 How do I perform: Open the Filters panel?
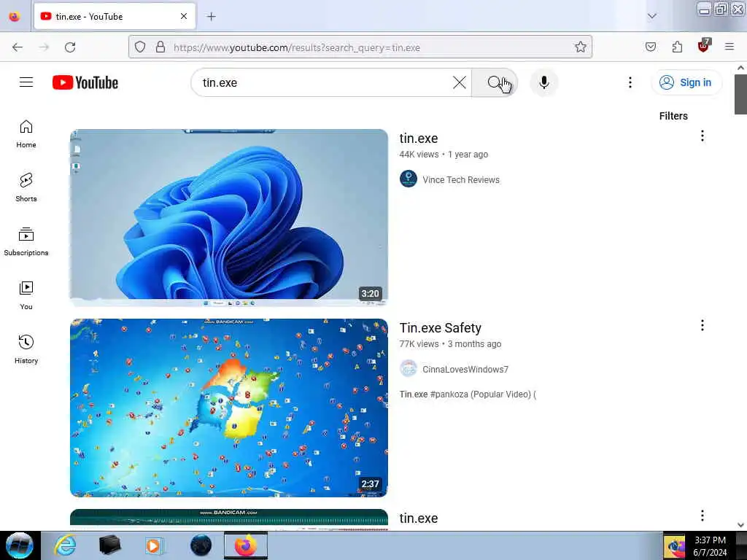tap(673, 116)
